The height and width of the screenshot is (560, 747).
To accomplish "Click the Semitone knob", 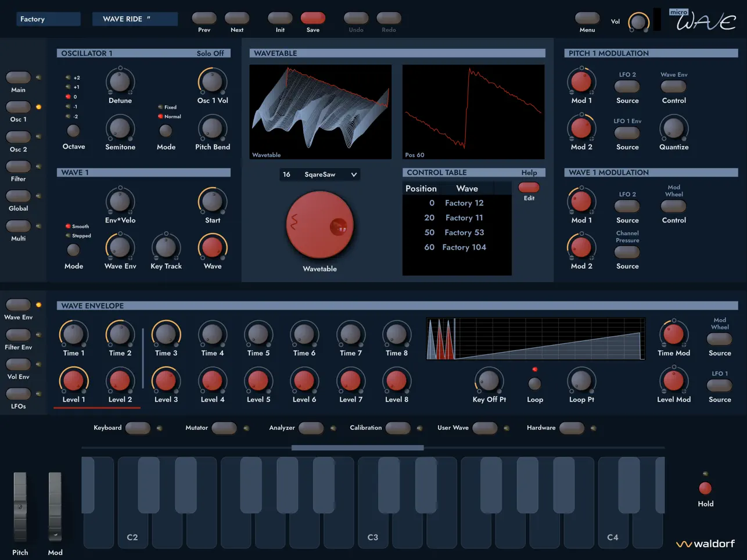I will click(x=120, y=128).
